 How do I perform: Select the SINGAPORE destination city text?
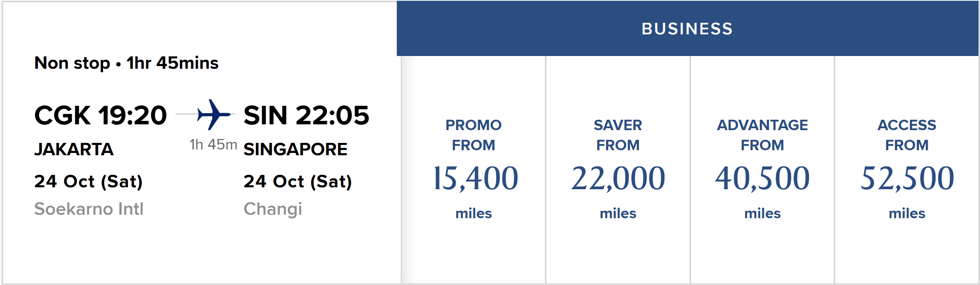click(x=295, y=149)
